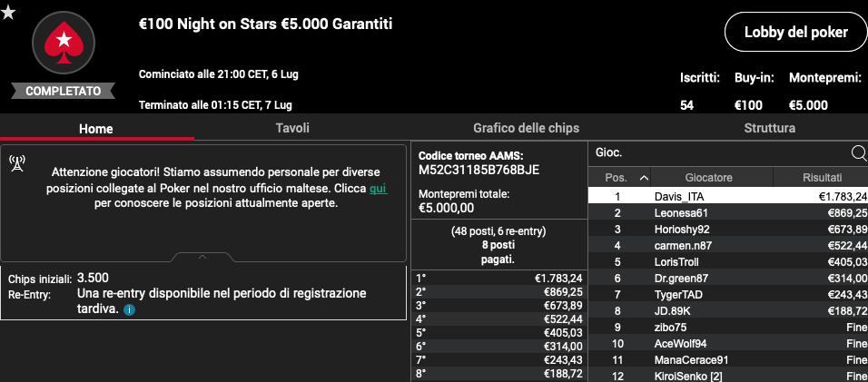This screenshot has height=382, width=868.
Task: Click the PokerStars spade logo
Action: click(x=64, y=44)
